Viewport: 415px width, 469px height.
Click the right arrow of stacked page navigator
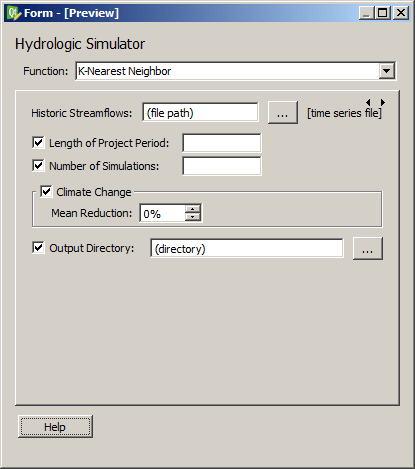click(383, 102)
